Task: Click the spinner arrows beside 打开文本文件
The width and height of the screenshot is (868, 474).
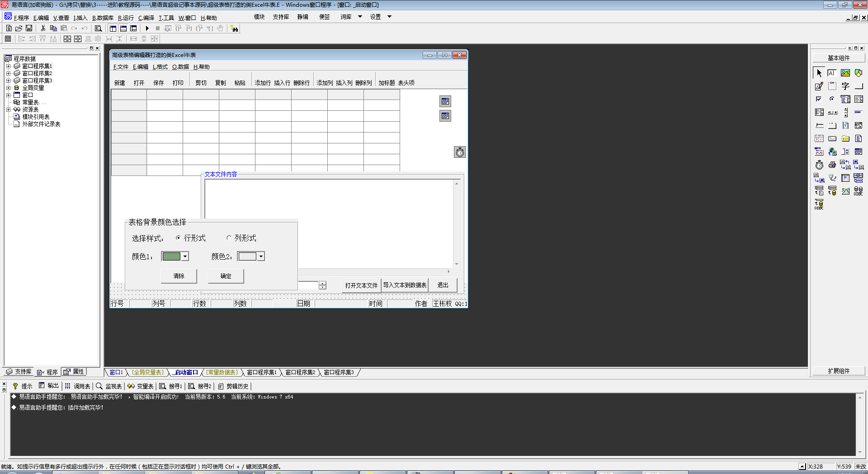Action: [x=322, y=285]
